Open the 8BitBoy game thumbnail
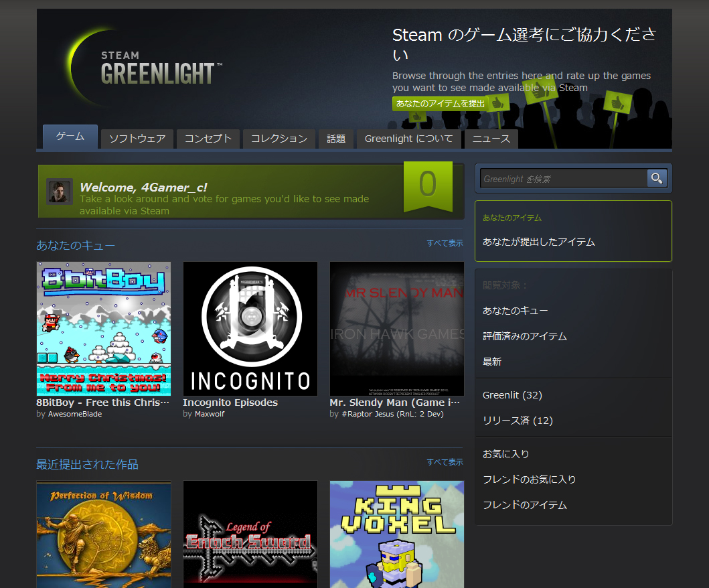Screen dimensions: 709x588 pyautogui.click(x=104, y=328)
